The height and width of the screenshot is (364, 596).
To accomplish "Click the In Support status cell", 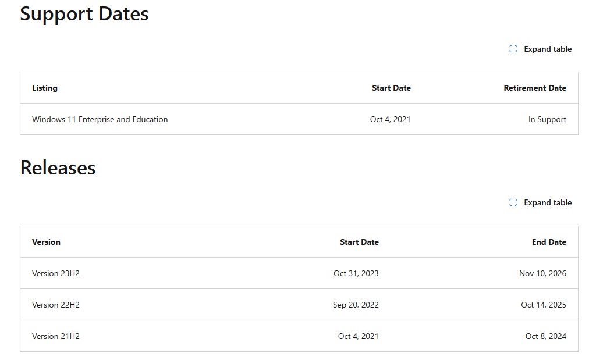I will click(547, 120).
